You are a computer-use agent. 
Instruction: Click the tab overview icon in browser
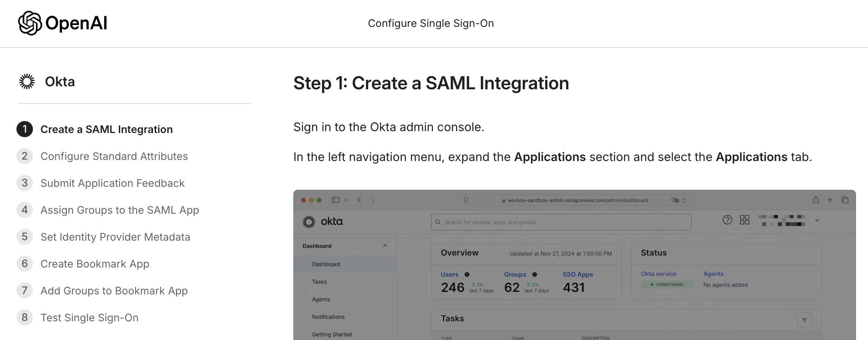point(845,200)
